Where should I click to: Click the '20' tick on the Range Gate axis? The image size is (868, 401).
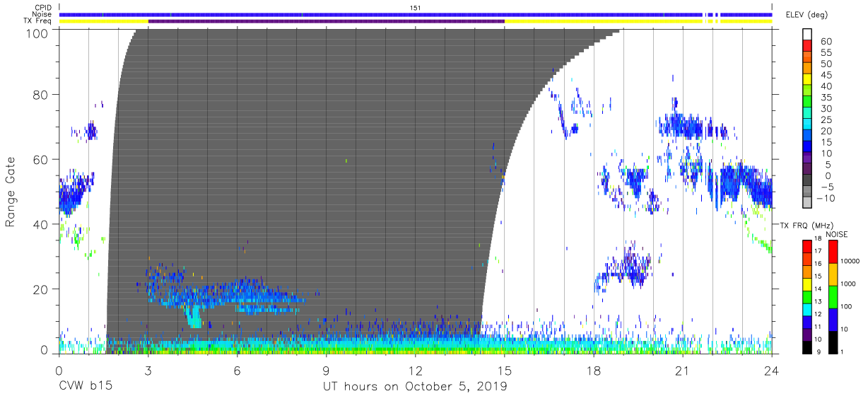42,289
